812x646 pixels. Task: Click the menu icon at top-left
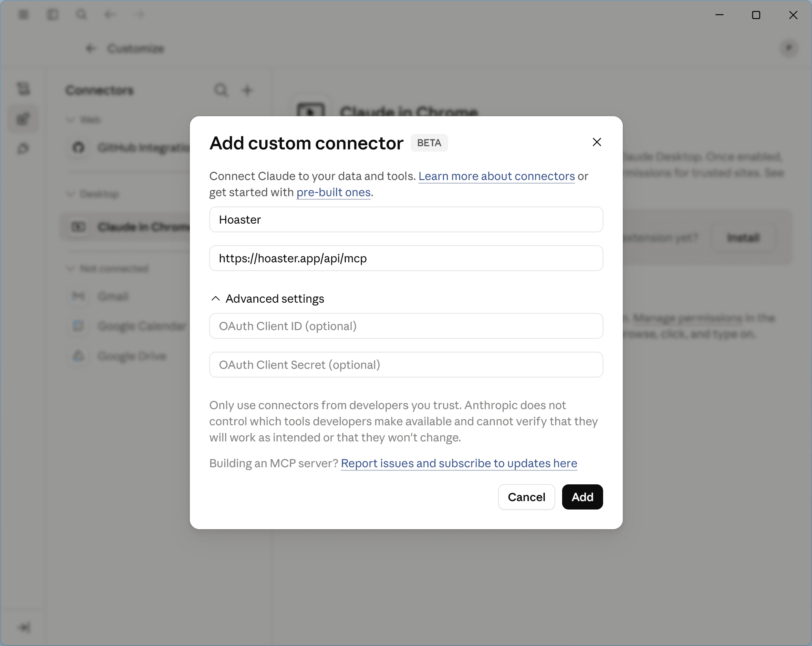24,15
